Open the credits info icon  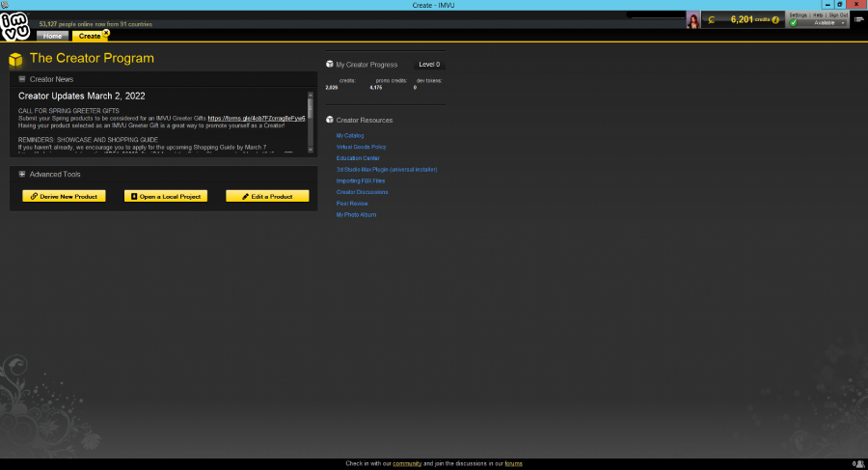(775, 20)
